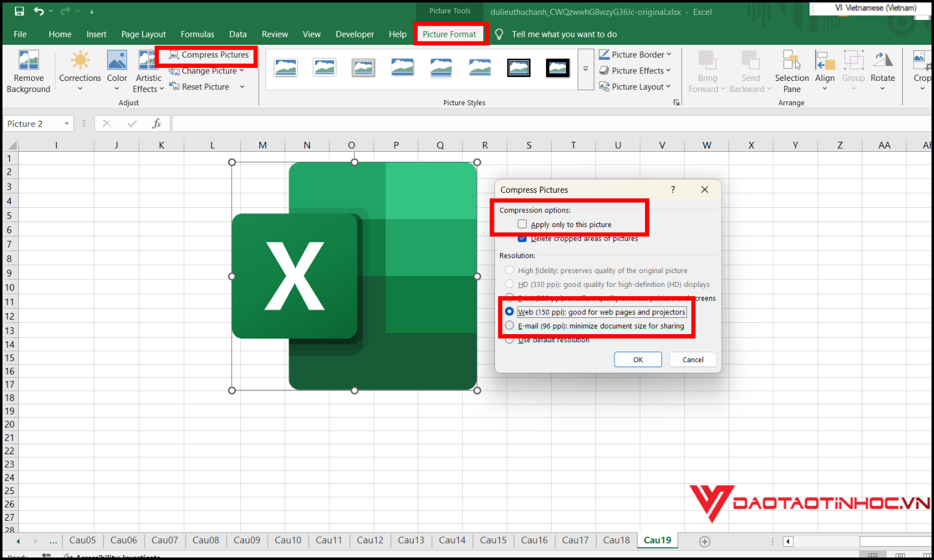Image resolution: width=934 pixels, height=560 pixels.
Task: Click the Reset Picture icon
Action: [x=174, y=87]
